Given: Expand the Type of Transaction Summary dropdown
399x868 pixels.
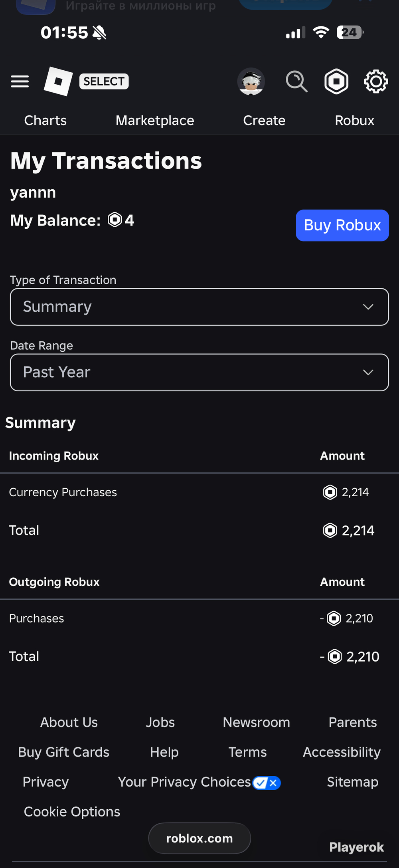Looking at the screenshot, I should pyautogui.click(x=199, y=307).
